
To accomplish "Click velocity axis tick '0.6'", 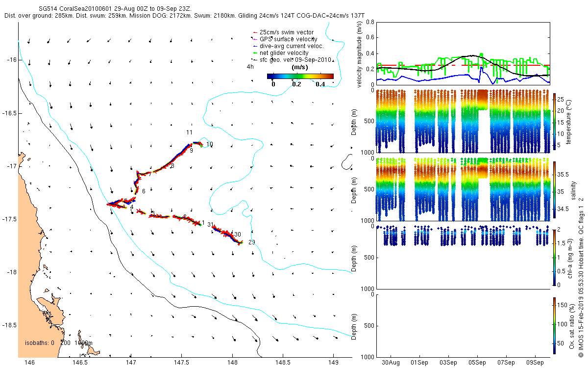I will 370,38.
